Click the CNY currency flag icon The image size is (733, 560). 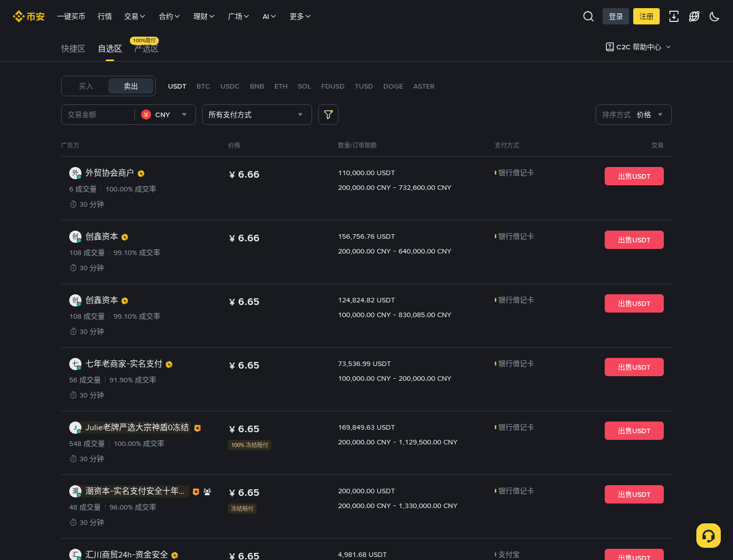(x=146, y=115)
